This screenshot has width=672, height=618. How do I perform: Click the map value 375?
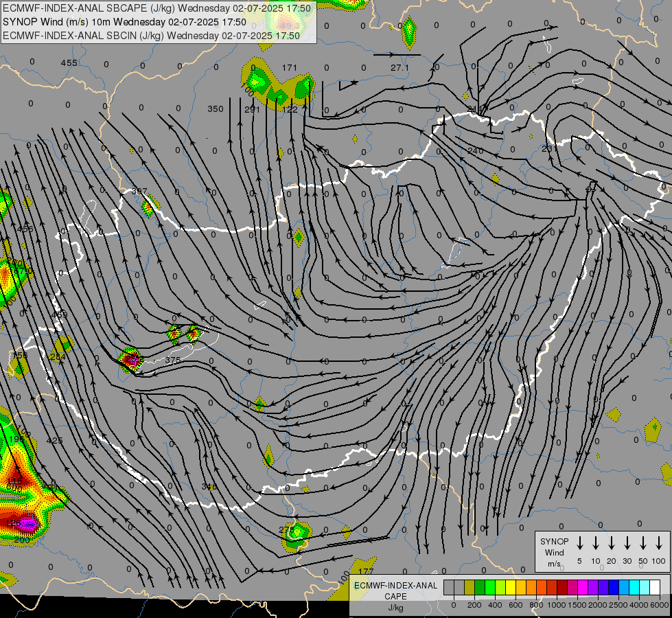pos(173,360)
